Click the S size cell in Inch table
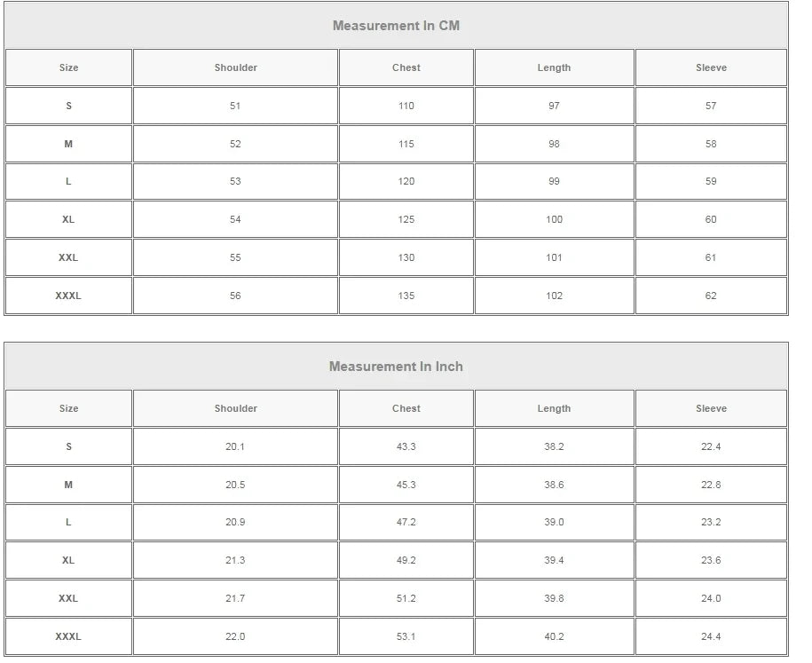812x663 pixels. tap(68, 446)
